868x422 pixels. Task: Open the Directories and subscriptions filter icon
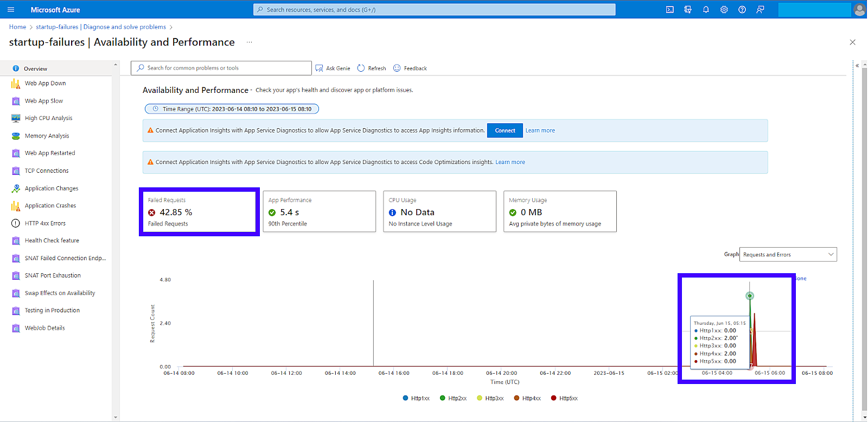pos(688,10)
